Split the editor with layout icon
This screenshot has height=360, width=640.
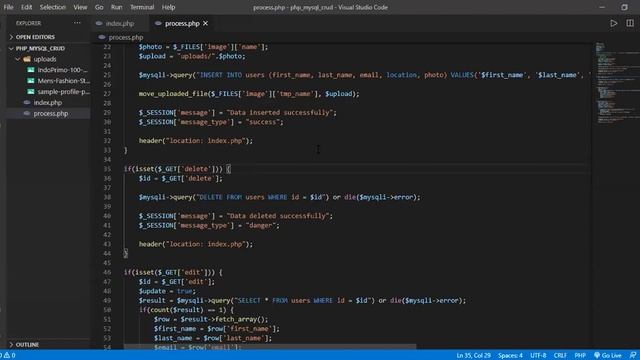click(x=630, y=23)
